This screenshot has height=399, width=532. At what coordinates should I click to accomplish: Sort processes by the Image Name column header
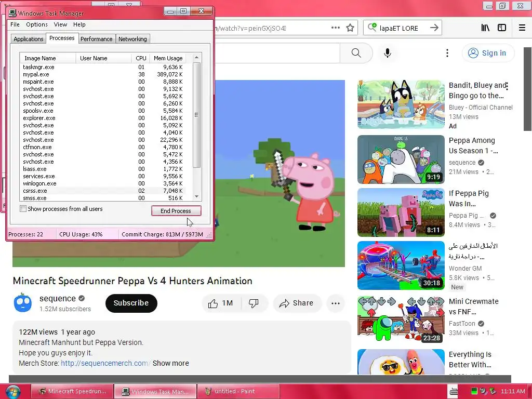pyautogui.click(x=47, y=58)
